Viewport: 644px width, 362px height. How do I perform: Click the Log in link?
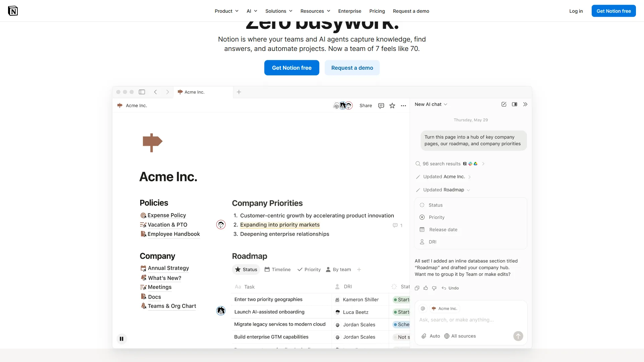click(576, 11)
